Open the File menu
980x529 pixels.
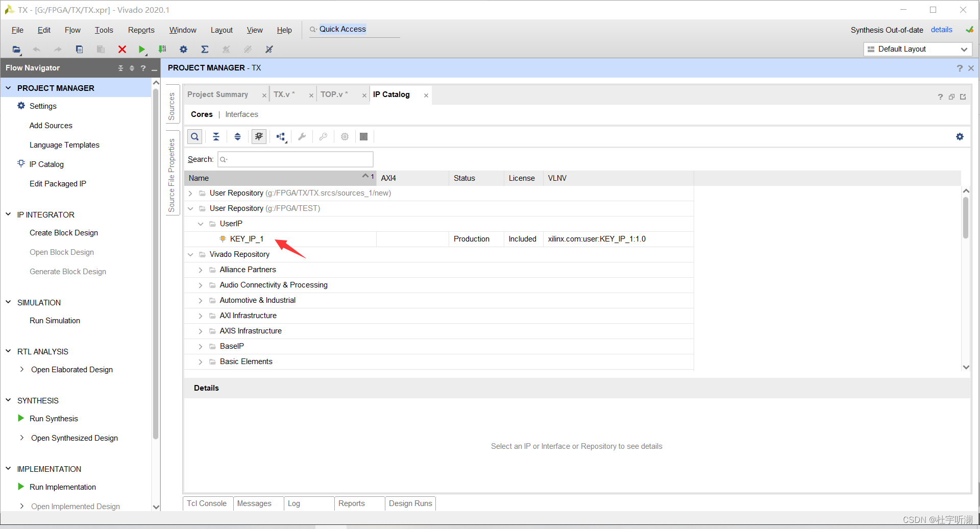coord(17,30)
